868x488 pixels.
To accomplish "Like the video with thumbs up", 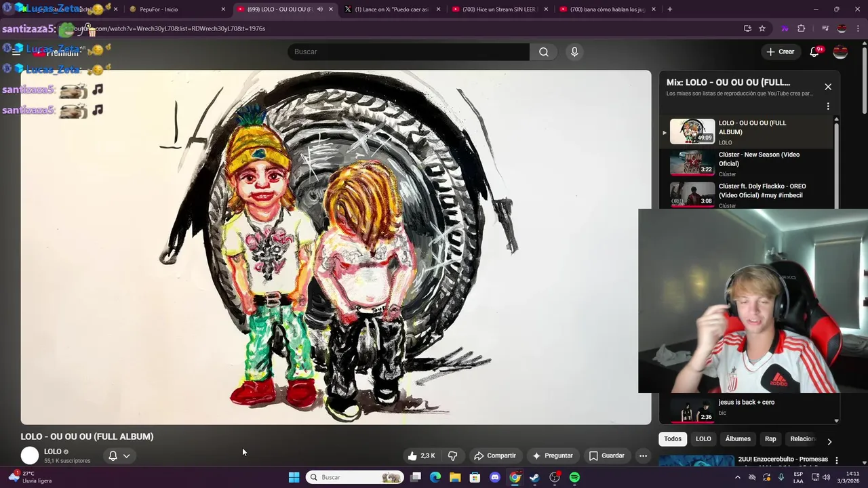I will click(421, 456).
